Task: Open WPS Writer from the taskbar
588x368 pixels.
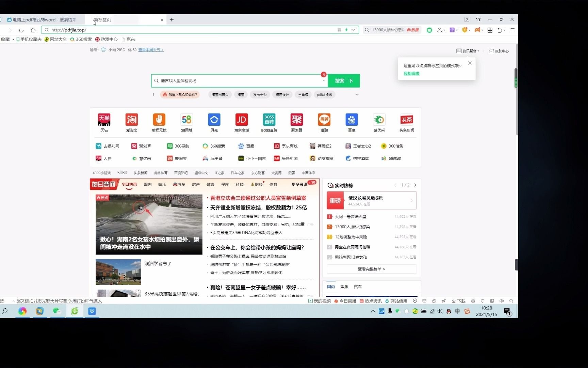Action: click(x=92, y=311)
